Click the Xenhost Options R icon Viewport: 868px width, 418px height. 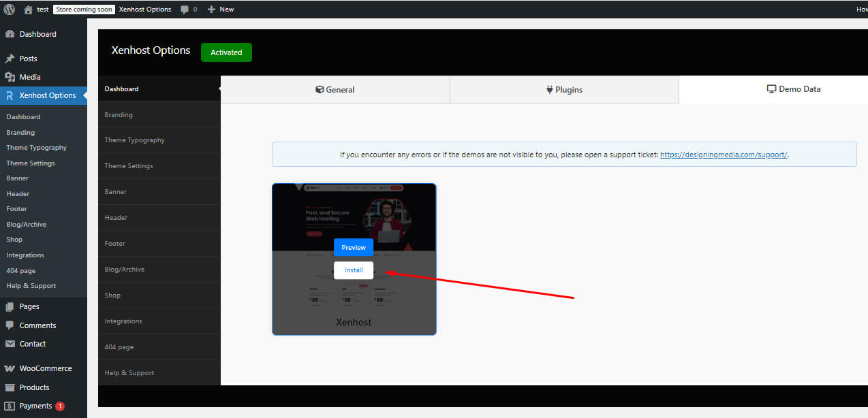[x=10, y=95]
